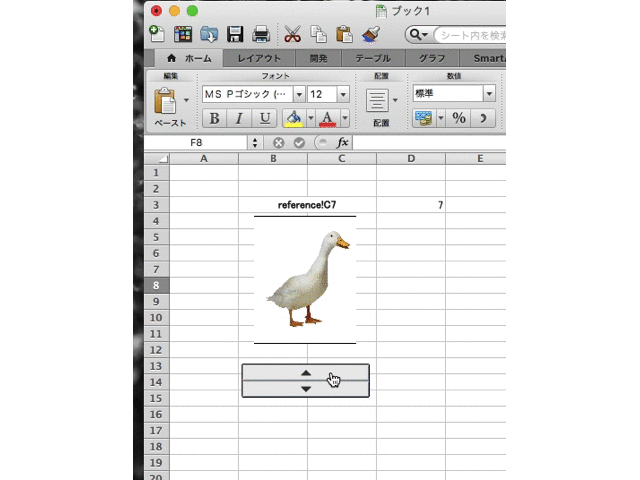Open the font name dropdown
Viewport: 640px width, 480px height.
tap(295, 94)
